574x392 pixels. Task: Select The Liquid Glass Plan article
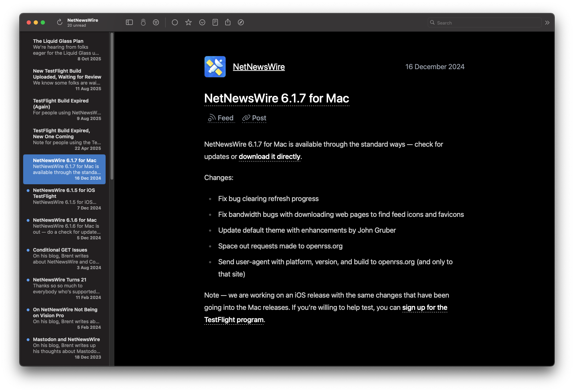65,50
